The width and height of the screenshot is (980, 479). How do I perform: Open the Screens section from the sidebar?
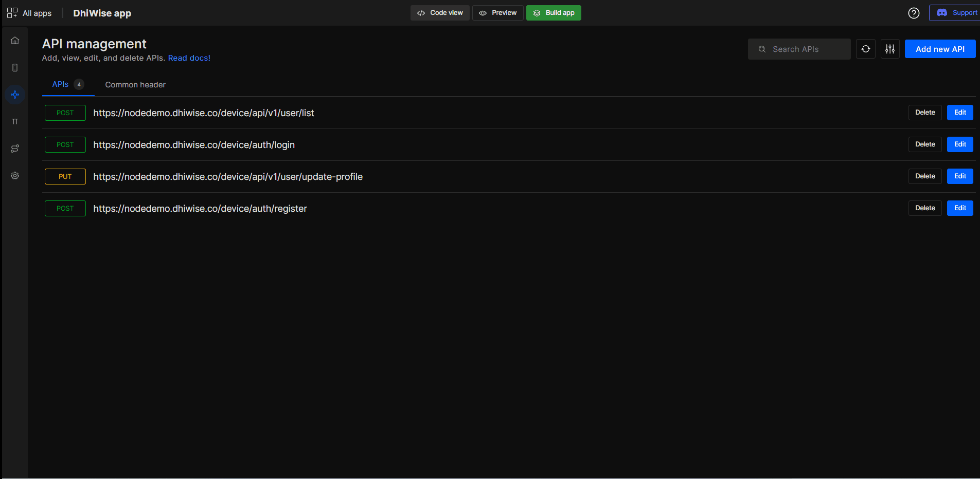14,67
